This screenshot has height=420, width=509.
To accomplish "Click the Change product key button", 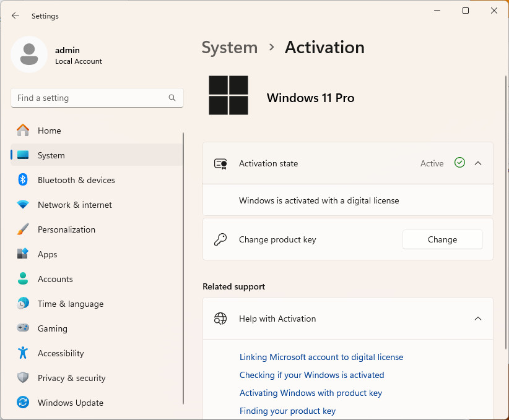I will click(443, 239).
